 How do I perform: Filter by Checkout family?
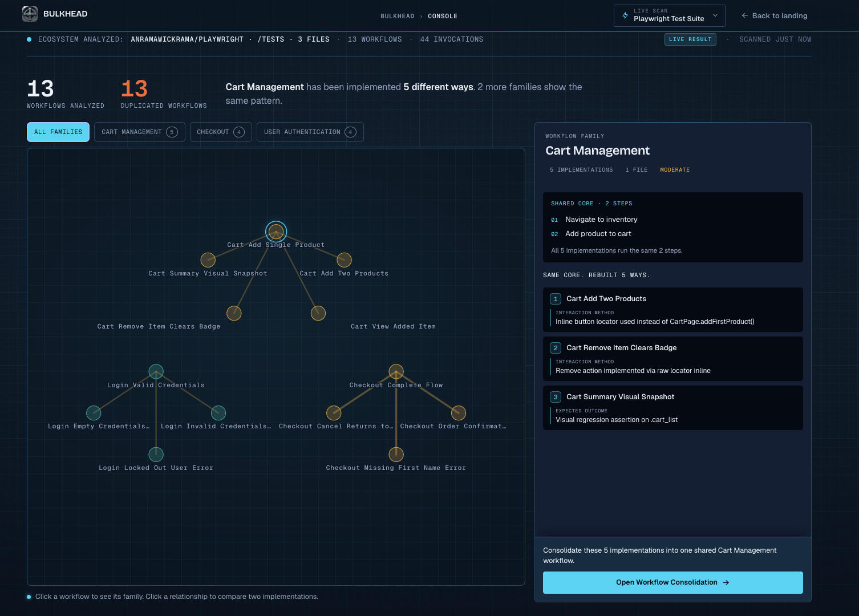(x=221, y=132)
